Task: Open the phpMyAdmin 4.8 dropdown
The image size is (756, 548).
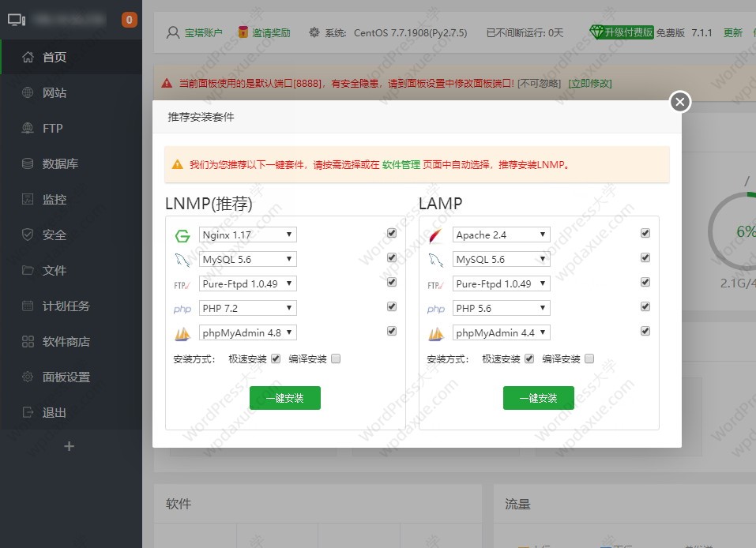Action: coord(248,332)
